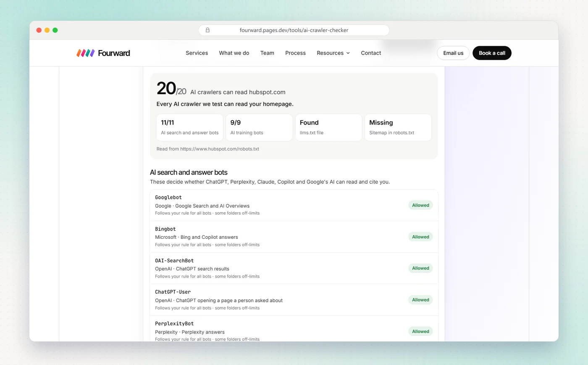Click the OAI-SearchBot row title
This screenshot has height=365, width=588.
(x=174, y=261)
